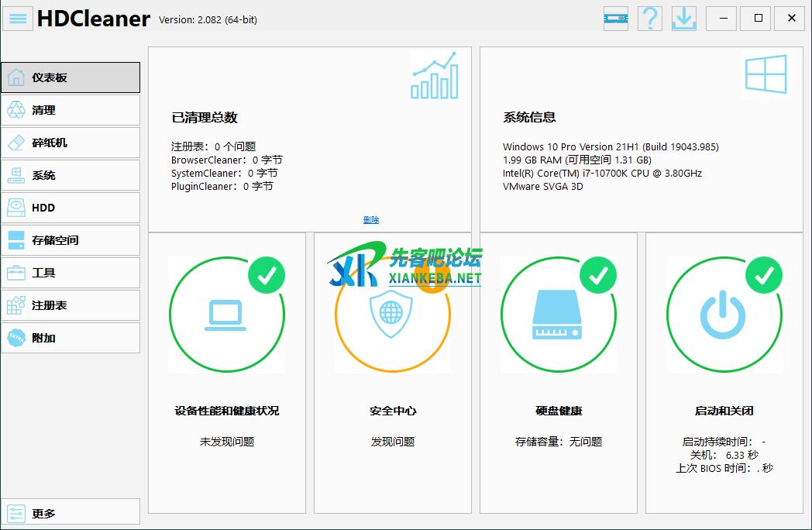Open the 清理 cleaning section
This screenshot has width=812, height=530.
71,110
